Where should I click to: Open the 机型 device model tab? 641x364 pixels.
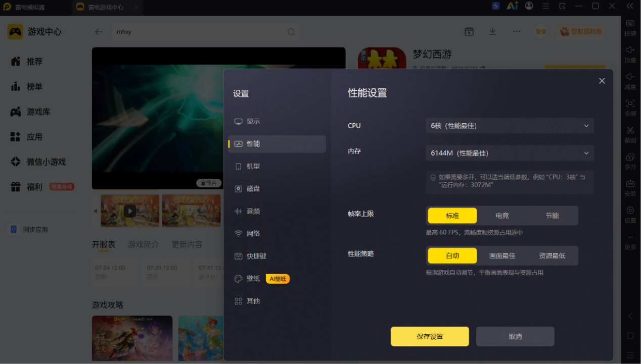(277, 166)
